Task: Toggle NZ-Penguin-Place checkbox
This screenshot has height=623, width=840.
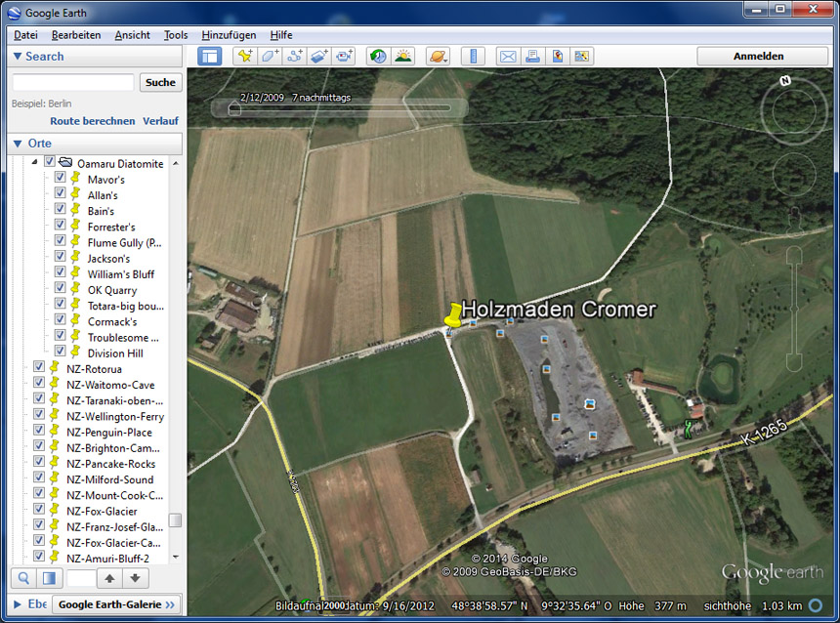Action: pyautogui.click(x=38, y=430)
